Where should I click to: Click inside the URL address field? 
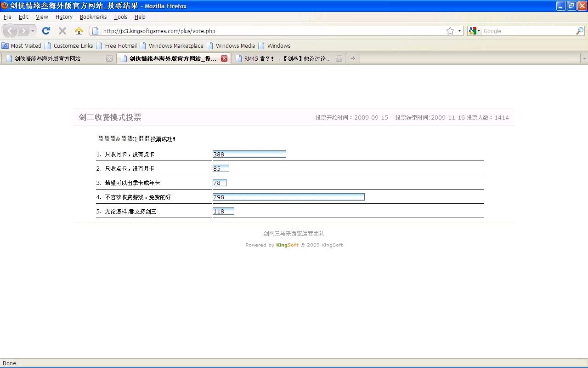click(271, 31)
